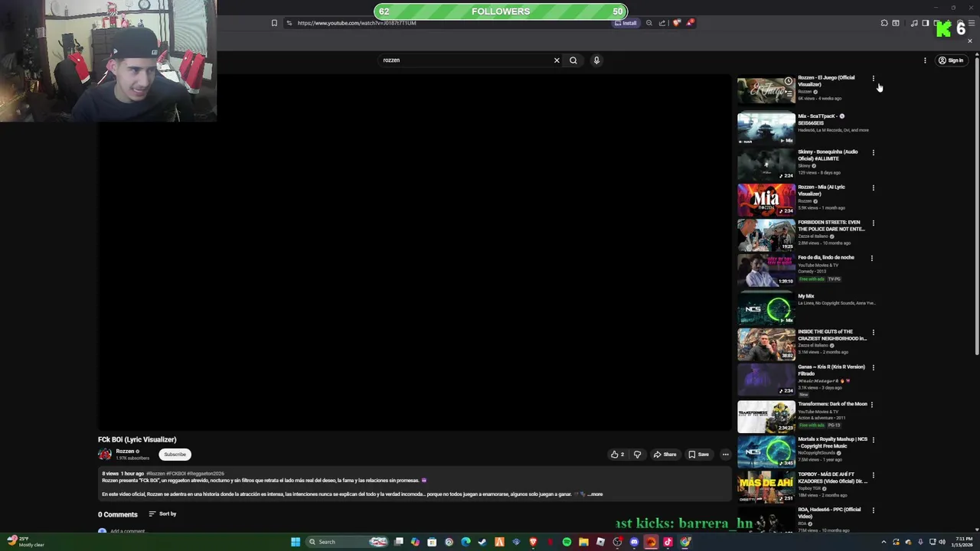Share the video via Share button

(665, 455)
